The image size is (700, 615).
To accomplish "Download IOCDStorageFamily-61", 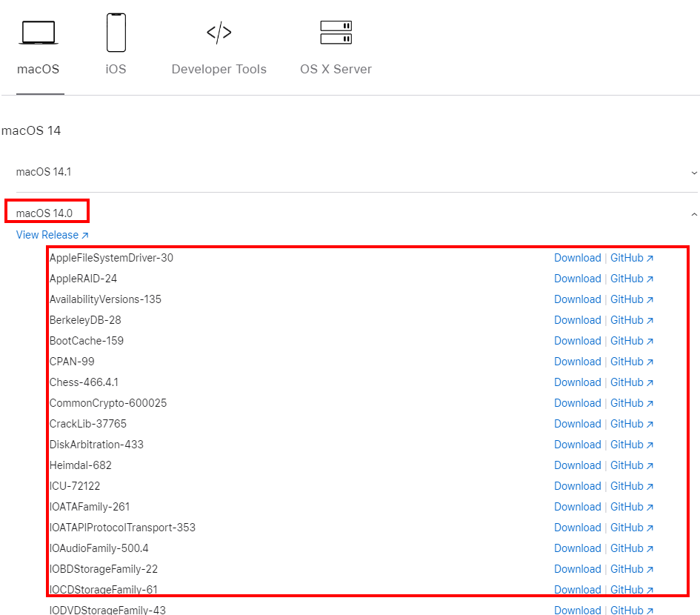I will pyautogui.click(x=578, y=590).
